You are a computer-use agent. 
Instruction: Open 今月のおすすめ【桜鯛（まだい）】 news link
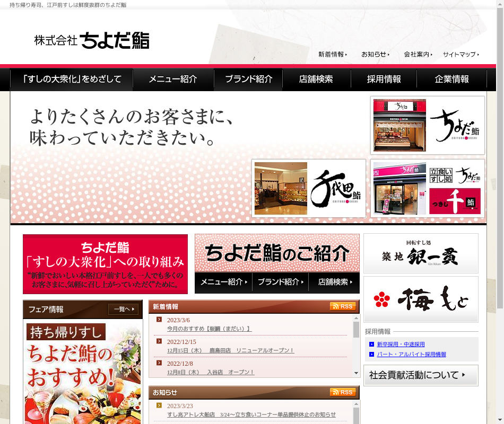click(x=209, y=329)
